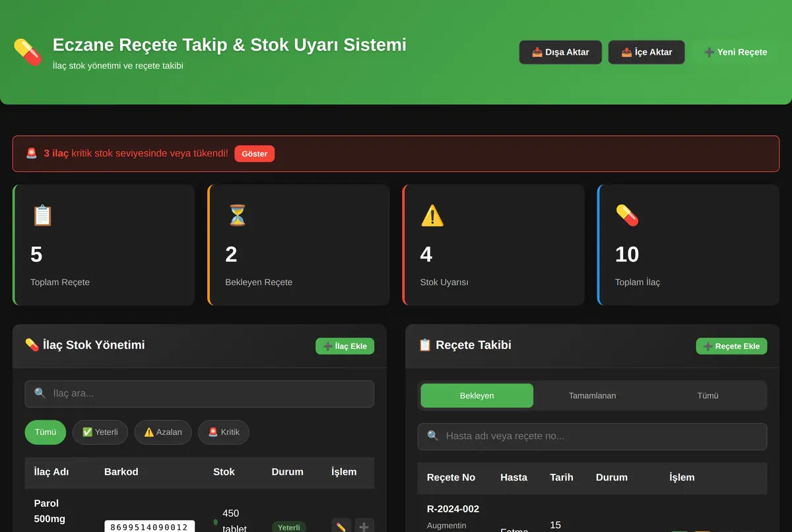
Task: Click the Toplam Reçete count 5
Action: tap(36, 254)
